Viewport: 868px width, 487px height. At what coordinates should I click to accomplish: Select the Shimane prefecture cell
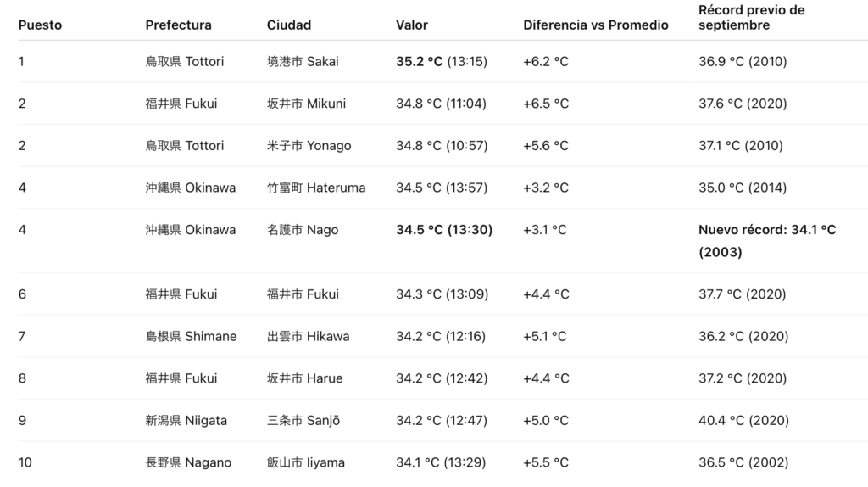coord(191,336)
